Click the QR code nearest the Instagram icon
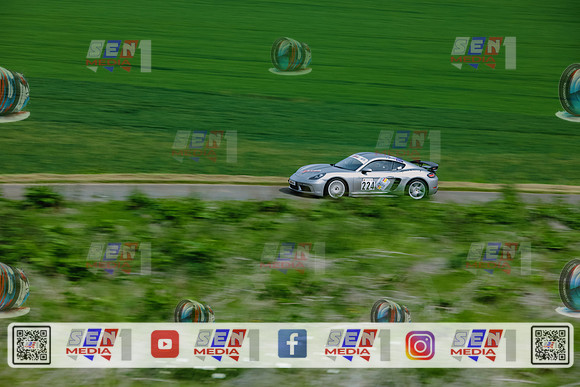 point(550,345)
